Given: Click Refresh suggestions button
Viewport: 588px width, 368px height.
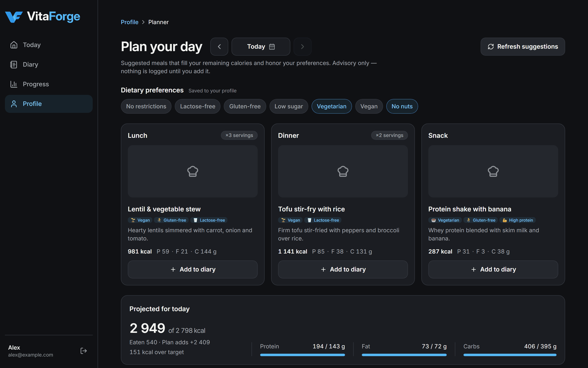Looking at the screenshot, I should (523, 46).
